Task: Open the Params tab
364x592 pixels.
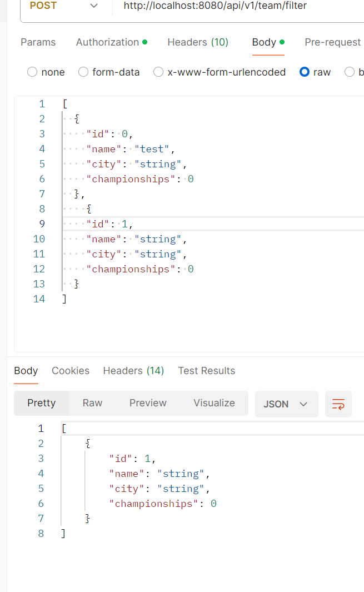Action: [38, 42]
